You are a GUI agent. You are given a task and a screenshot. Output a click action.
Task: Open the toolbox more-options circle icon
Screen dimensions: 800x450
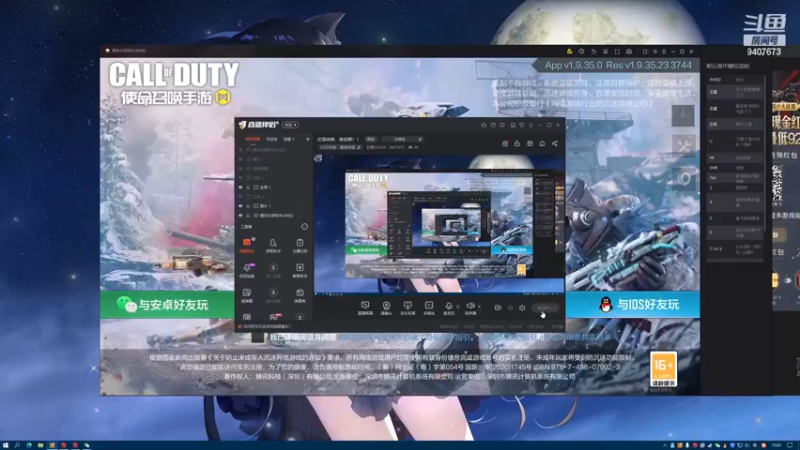(304, 227)
